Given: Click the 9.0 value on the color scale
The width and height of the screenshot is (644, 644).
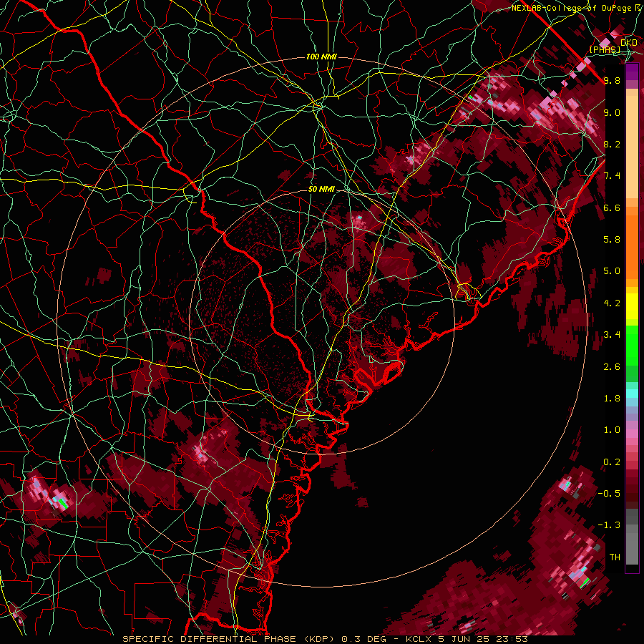Looking at the screenshot, I should pyautogui.click(x=612, y=112).
